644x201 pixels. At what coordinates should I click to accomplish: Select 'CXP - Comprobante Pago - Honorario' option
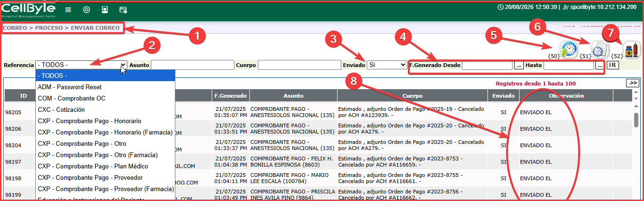[x=106, y=121]
